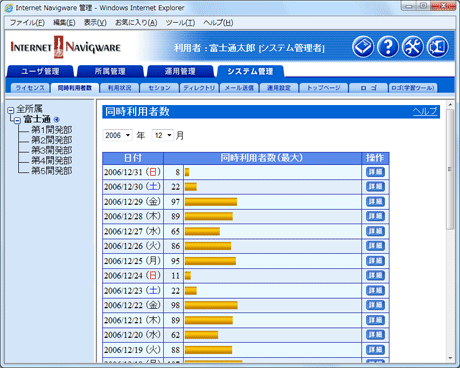Open トップページ sub-tab
Screen dimensions: 460x368
pyautogui.click(x=323, y=88)
